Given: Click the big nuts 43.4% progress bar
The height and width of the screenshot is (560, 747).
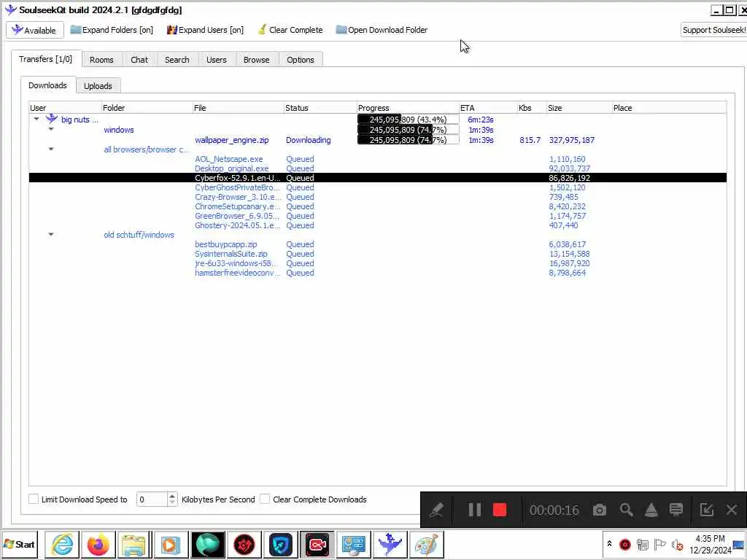Looking at the screenshot, I should click(x=408, y=120).
